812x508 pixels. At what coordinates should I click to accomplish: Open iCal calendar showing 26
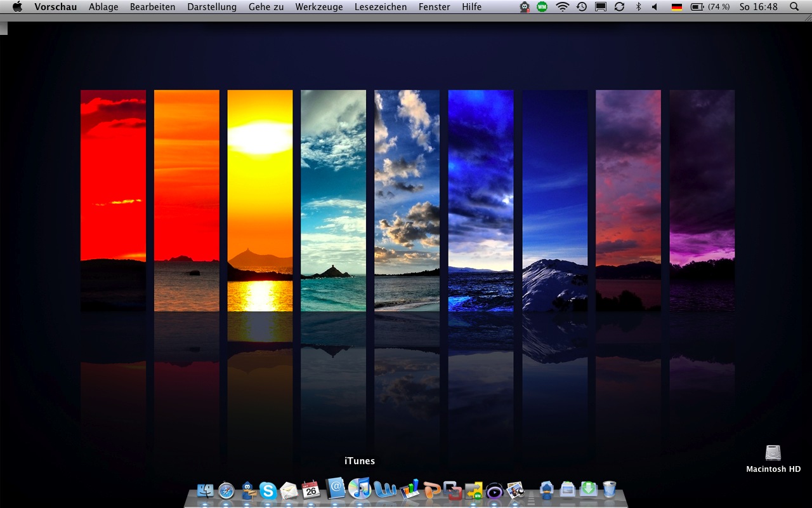pyautogui.click(x=311, y=490)
